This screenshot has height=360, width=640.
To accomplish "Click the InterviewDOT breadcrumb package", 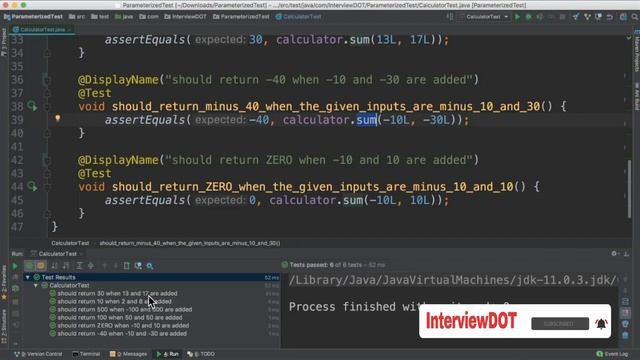I will pyautogui.click(x=186, y=17).
